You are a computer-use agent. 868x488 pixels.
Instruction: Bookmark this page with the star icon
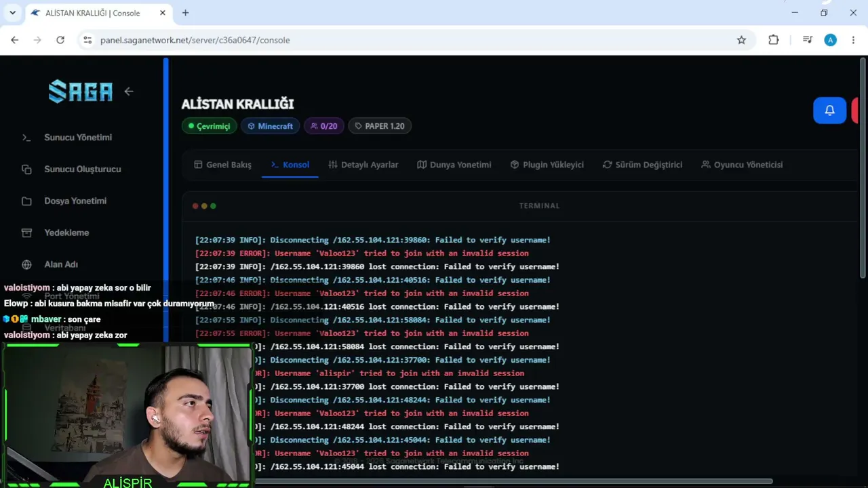(x=741, y=40)
